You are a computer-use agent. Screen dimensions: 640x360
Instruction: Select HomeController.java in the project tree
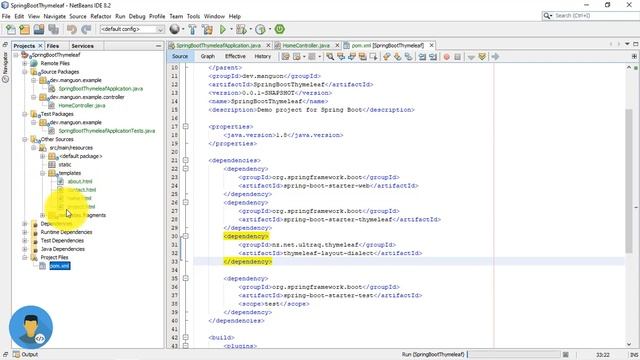[x=82, y=105]
